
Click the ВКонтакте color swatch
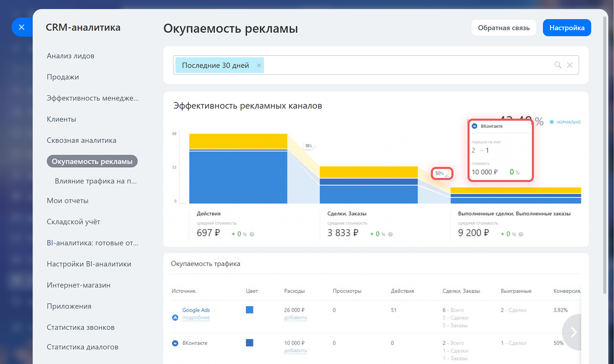tap(250, 343)
